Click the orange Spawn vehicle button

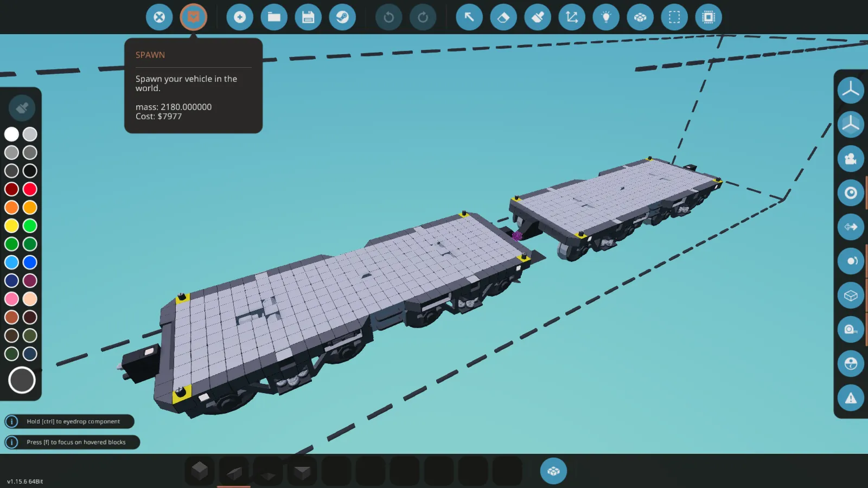[193, 17]
